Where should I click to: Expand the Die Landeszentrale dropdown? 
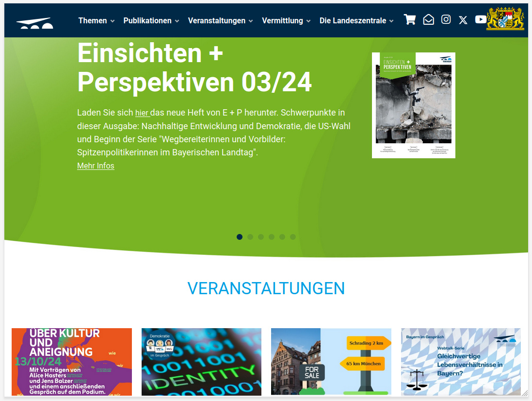point(356,20)
